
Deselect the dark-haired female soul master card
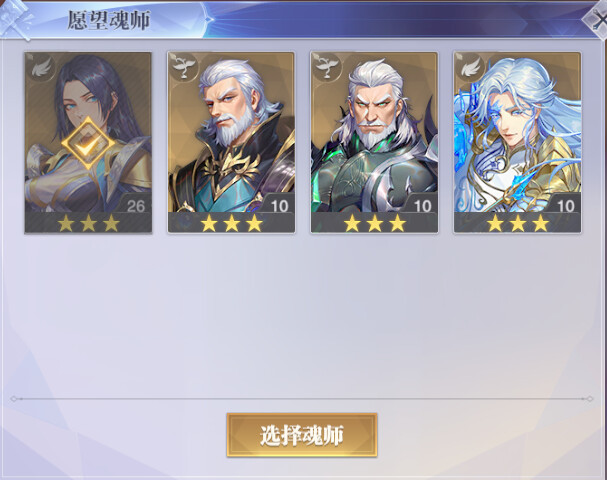tap(88, 143)
